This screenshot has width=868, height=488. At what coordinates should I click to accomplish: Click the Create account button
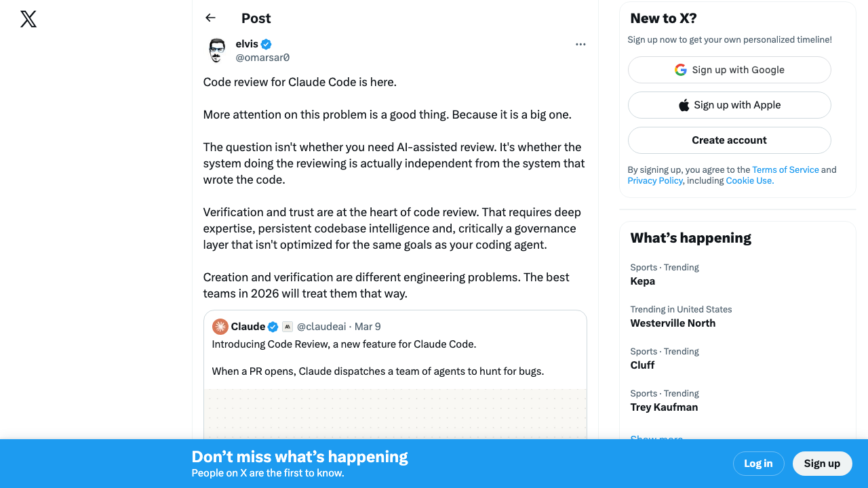click(729, 140)
